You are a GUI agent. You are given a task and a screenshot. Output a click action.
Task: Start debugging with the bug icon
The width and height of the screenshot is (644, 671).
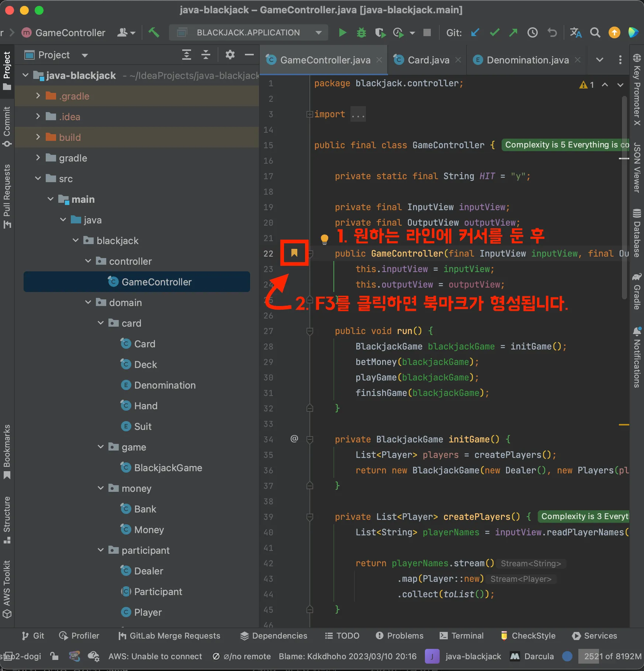tap(361, 33)
